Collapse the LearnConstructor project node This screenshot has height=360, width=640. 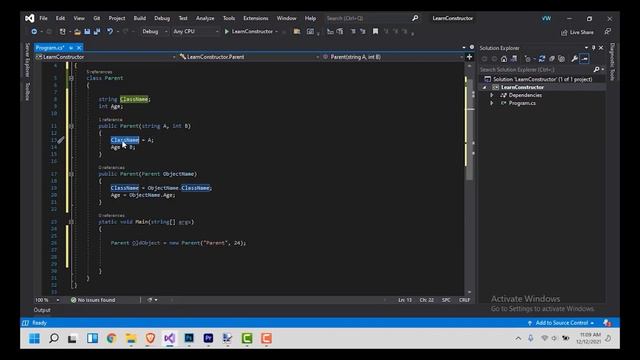[x=484, y=87]
